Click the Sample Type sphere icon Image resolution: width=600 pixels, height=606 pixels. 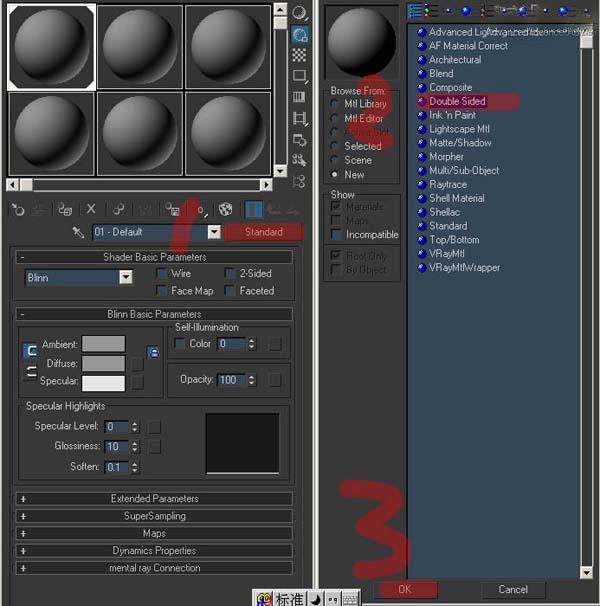coord(300,13)
